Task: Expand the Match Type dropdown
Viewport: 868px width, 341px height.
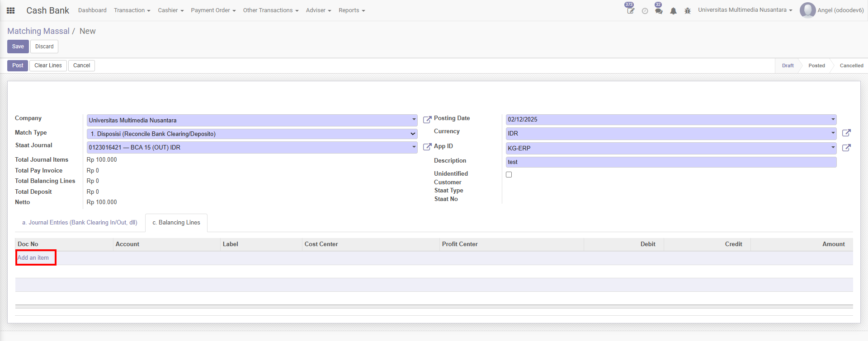Action: pyautogui.click(x=413, y=134)
